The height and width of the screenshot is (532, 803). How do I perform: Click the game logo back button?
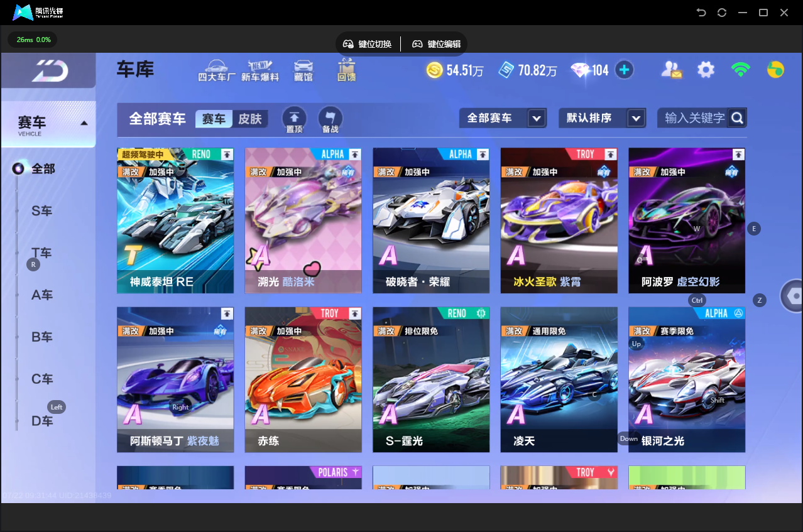[x=48, y=70]
